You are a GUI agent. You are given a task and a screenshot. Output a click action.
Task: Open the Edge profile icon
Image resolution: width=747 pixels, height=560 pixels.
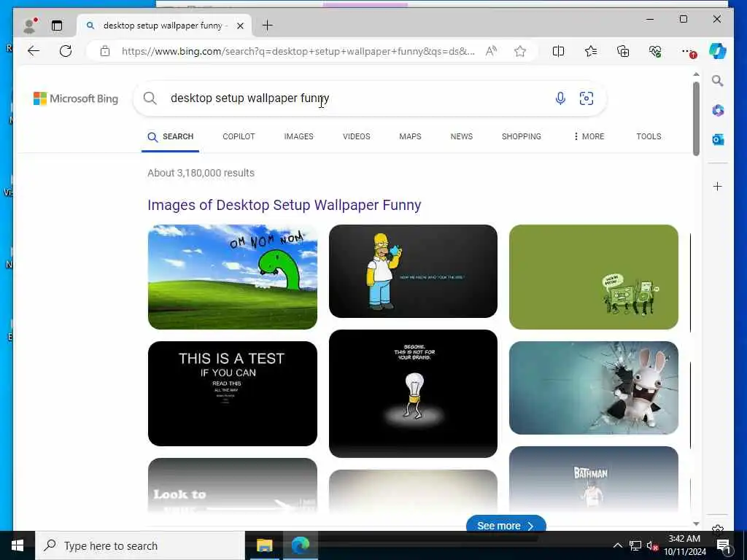coord(29,26)
